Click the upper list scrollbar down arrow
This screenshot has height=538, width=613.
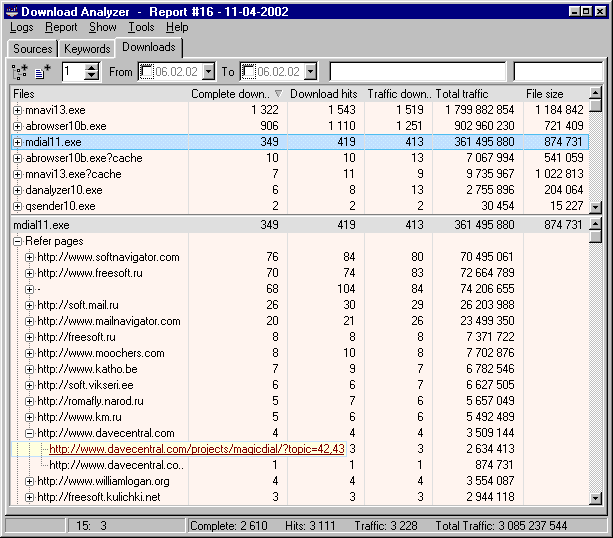tap(595, 207)
